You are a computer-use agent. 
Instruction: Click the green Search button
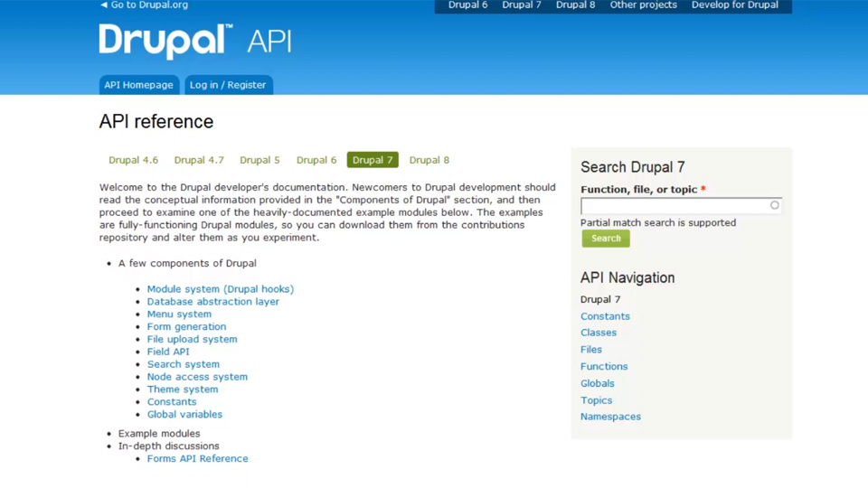pyautogui.click(x=606, y=239)
